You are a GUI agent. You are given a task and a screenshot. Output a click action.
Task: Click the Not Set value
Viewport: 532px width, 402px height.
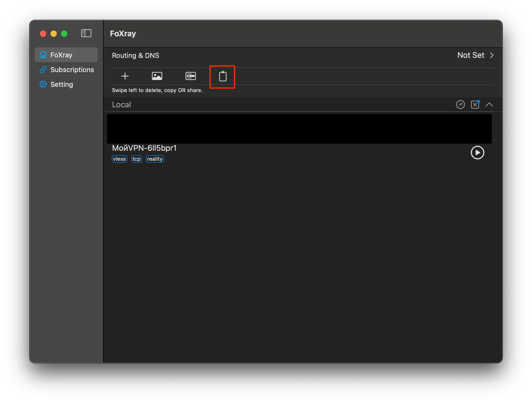[470, 55]
